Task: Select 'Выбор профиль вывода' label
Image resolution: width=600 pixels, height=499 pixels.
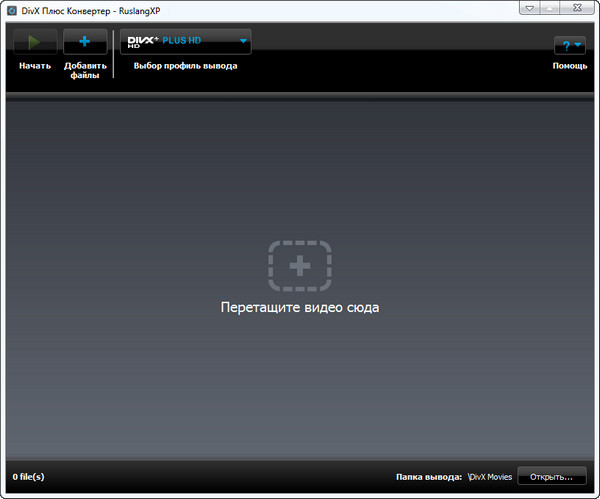Action: (185, 66)
